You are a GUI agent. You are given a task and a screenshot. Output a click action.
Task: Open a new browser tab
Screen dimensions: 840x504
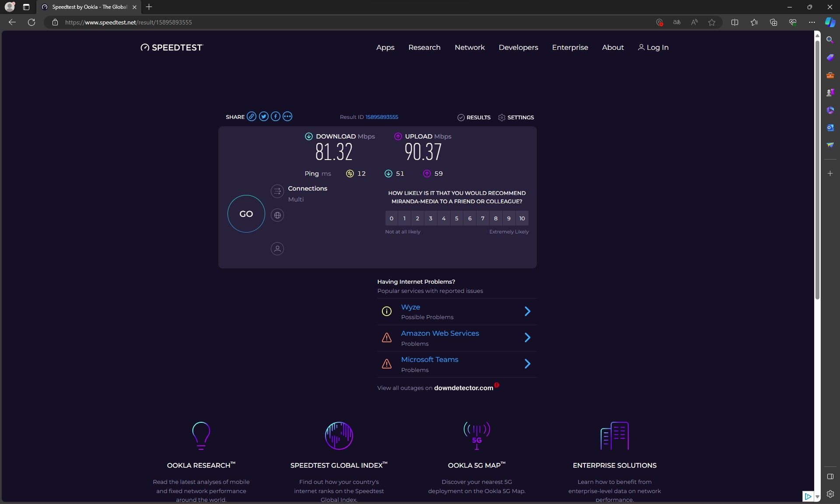(149, 7)
